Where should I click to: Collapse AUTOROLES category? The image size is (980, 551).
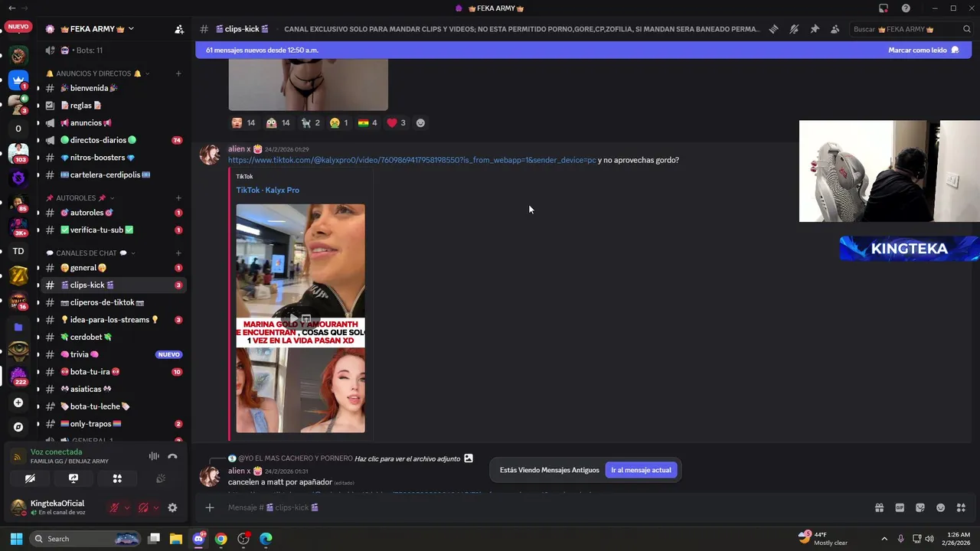tap(80, 197)
